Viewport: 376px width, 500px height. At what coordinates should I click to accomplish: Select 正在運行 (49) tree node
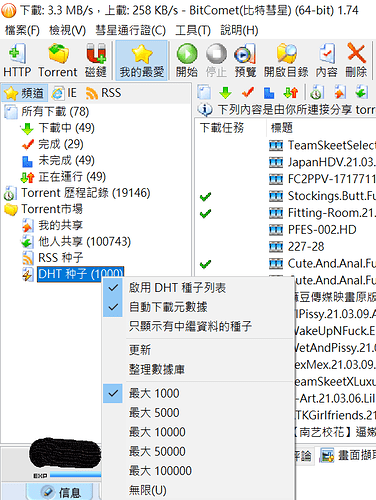tap(72, 177)
